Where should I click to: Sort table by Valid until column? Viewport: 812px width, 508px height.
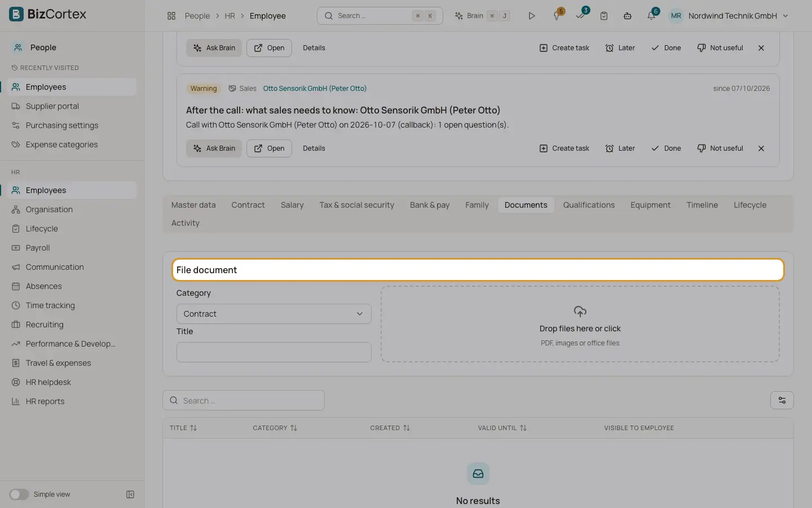click(x=502, y=428)
